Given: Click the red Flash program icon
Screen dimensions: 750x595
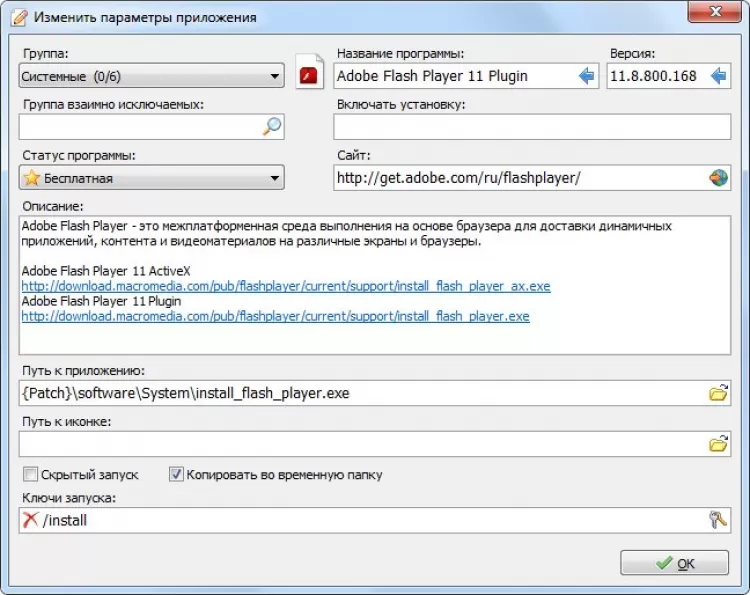Looking at the screenshot, I should click(309, 72).
